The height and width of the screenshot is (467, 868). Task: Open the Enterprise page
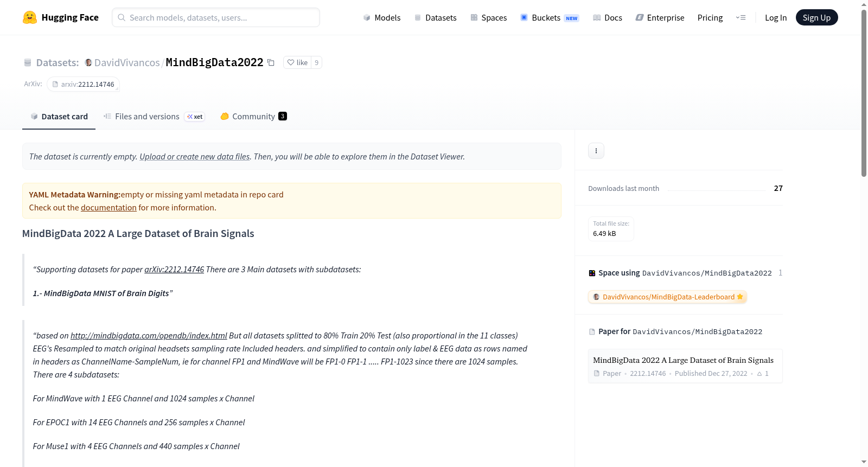660,17
